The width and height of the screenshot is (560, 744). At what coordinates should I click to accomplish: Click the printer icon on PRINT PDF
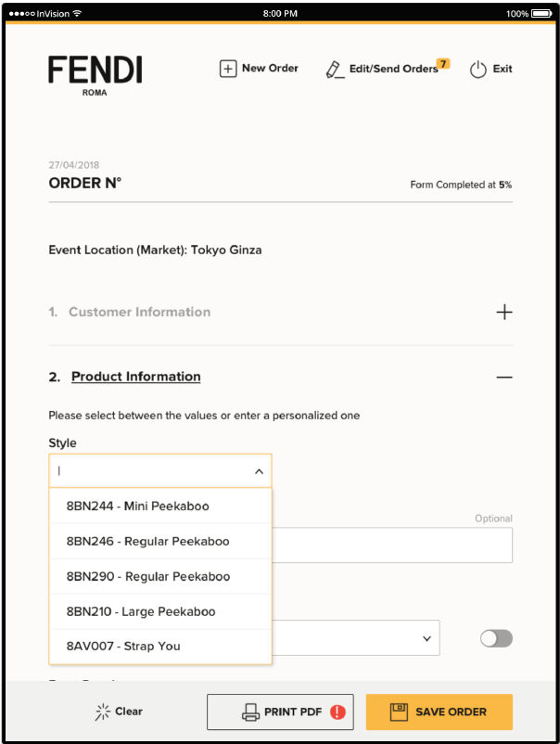(248, 712)
